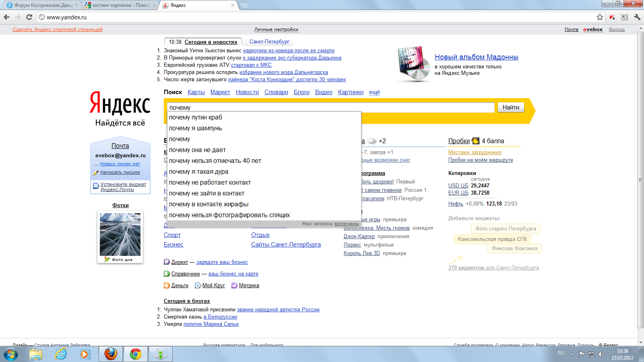The width and height of the screenshot is (644, 362).
Task: Select suggestion почему я шампунь
Action: click(x=264, y=128)
